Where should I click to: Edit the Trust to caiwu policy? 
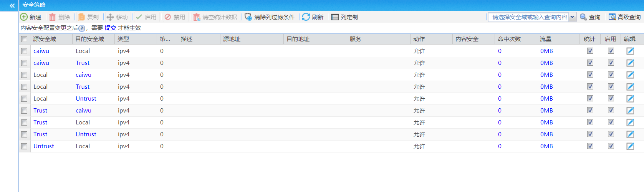630,111
